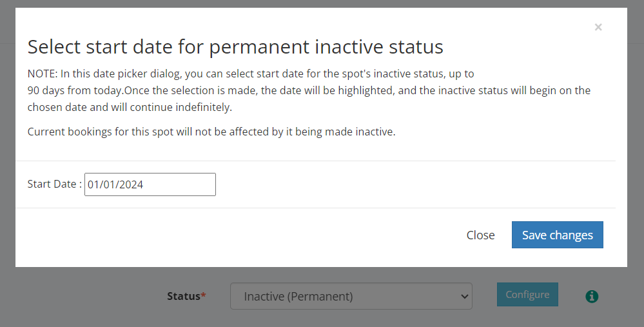This screenshot has height=327, width=644.
Task: Click the empty footer area left of Close
Action: (226, 235)
